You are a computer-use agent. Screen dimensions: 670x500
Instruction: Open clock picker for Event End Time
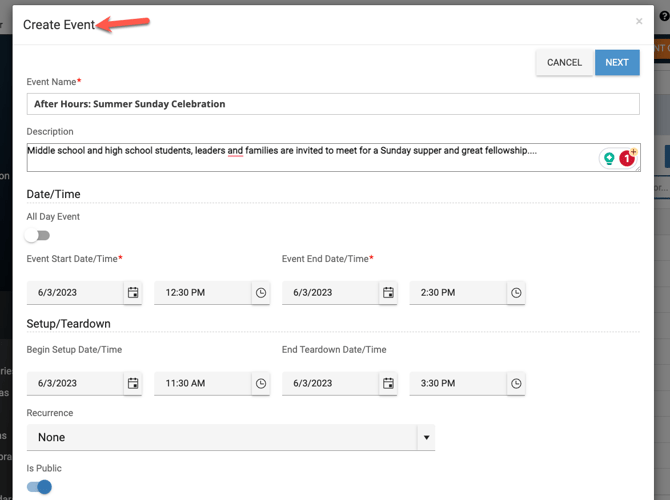516,293
